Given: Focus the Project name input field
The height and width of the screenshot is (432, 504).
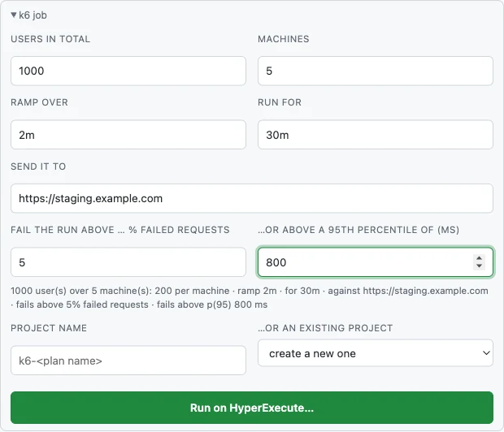Looking at the screenshot, I should click(x=128, y=361).
